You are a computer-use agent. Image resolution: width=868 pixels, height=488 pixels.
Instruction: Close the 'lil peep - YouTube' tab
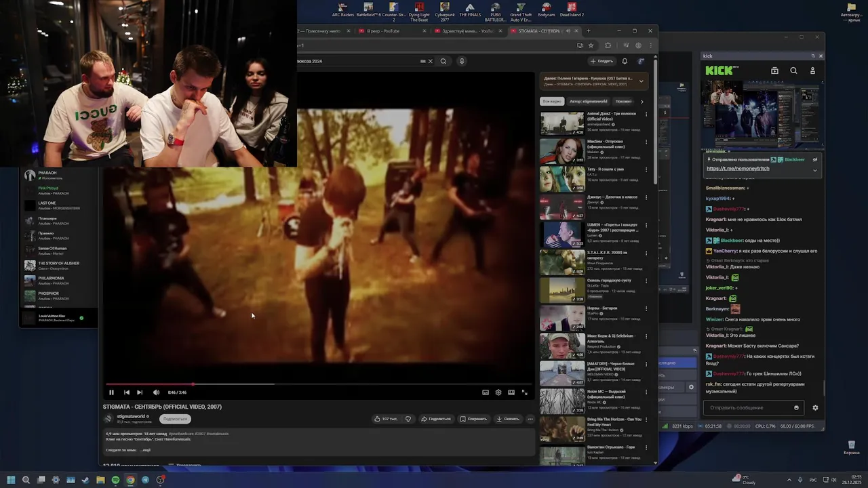click(x=425, y=30)
